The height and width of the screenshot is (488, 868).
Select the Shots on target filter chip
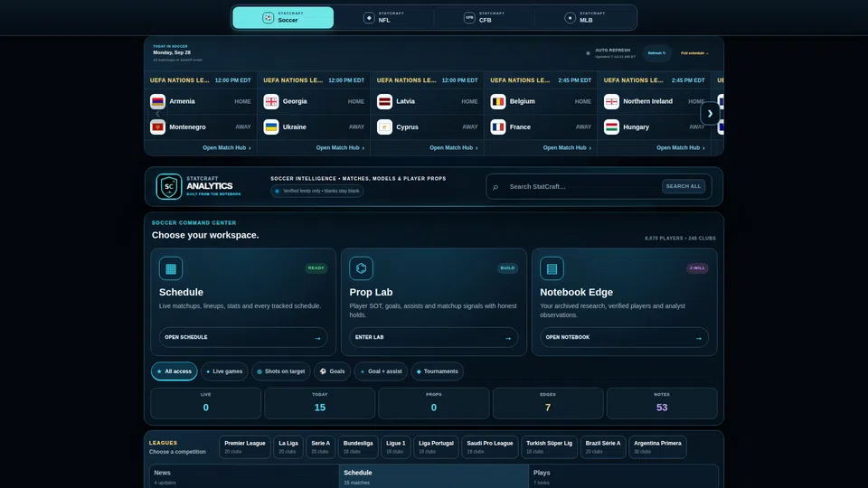[x=280, y=371]
